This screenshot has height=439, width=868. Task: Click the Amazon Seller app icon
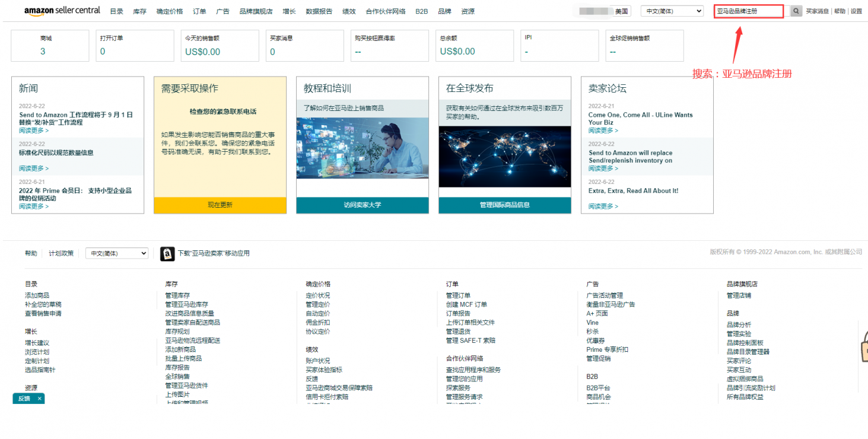point(167,253)
